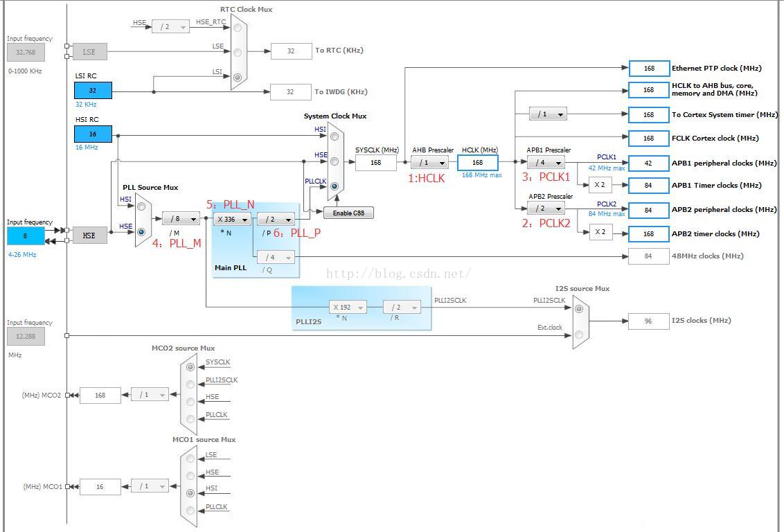Click the 168 MHz max note under HCLK
The image size is (784, 532).
(481, 175)
